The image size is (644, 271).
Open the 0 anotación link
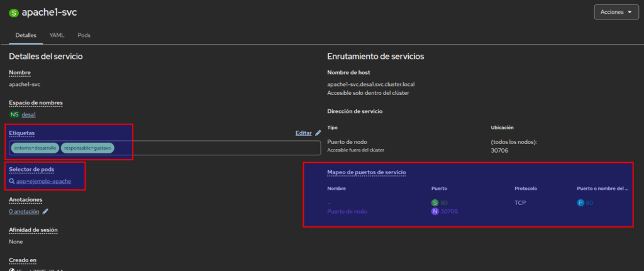24,212
